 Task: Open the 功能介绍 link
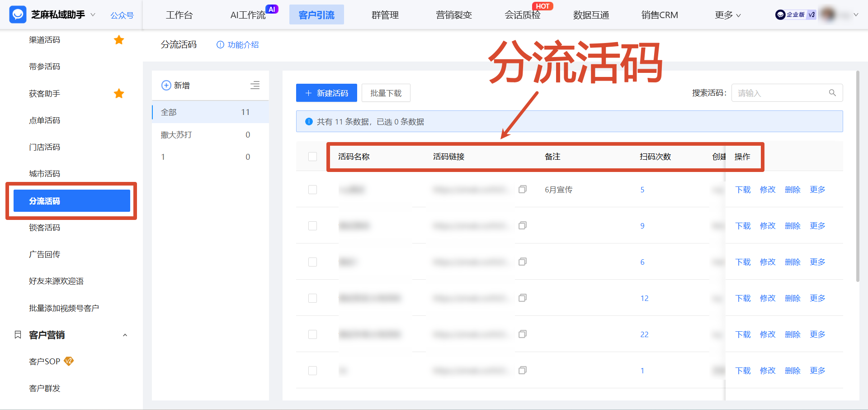(x=243, y=45)
